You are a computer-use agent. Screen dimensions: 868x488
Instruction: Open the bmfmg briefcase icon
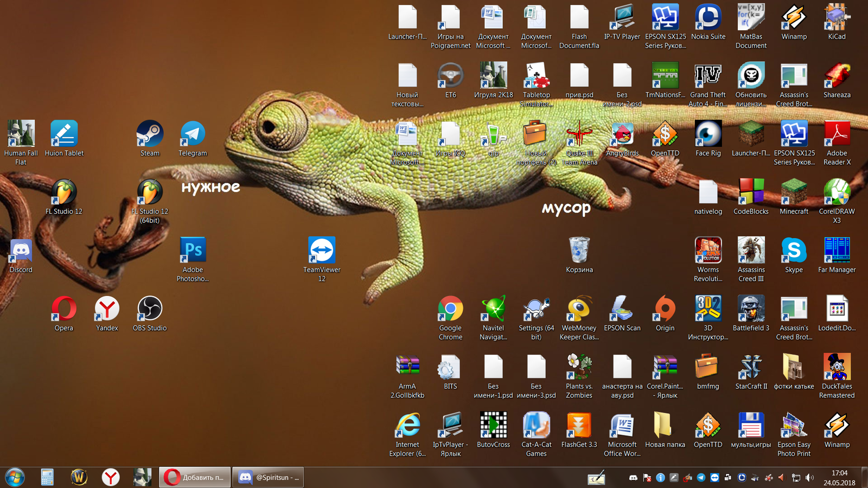coord(708,372)
